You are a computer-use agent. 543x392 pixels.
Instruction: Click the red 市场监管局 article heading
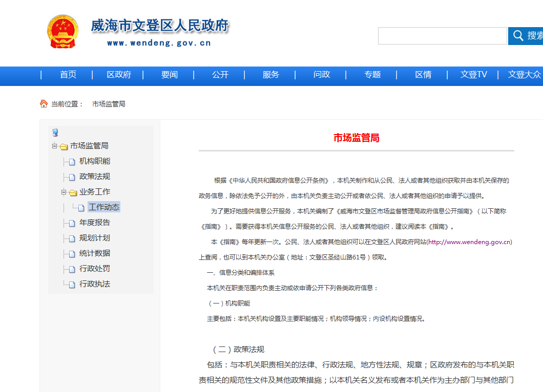tap(357, 138)
